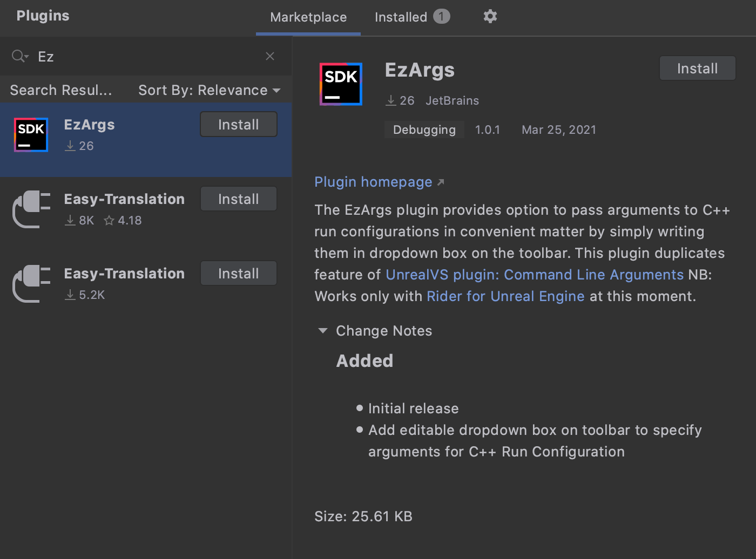Click the search magnifier options icon
Image resolution: width=756 pixels, height=559 pixels.
click(x=20, y=56)
